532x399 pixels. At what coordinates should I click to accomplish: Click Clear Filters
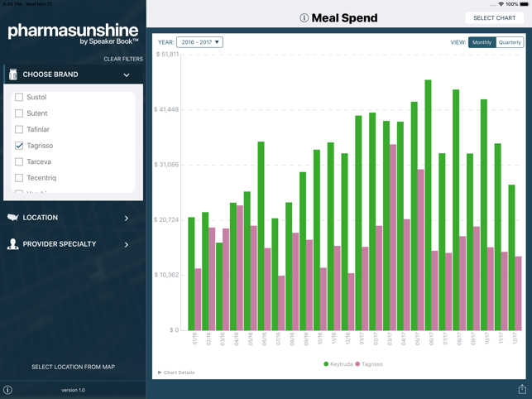[123, 59]
